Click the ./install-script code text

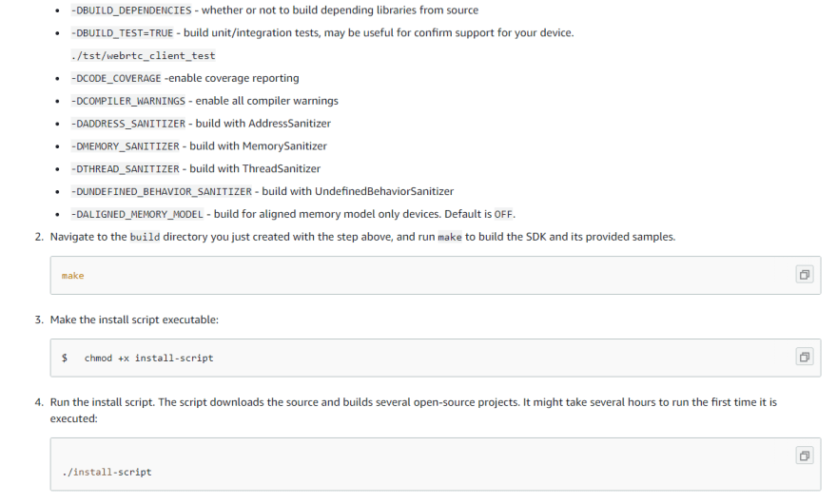tap(107, 472)
